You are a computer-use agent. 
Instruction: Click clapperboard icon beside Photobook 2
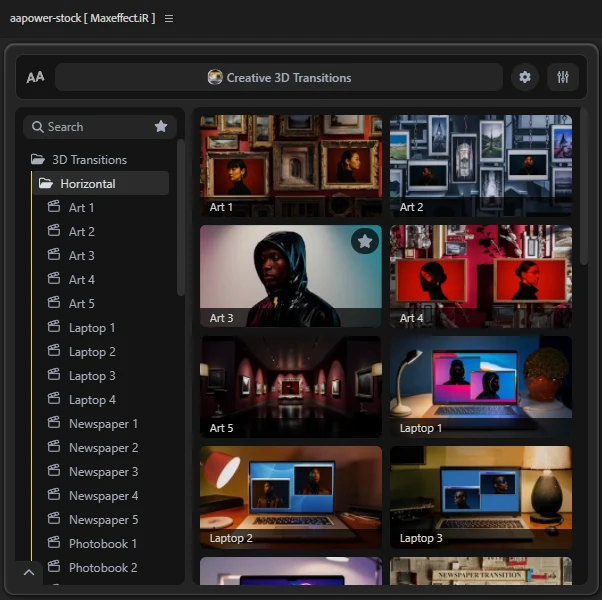54,566
